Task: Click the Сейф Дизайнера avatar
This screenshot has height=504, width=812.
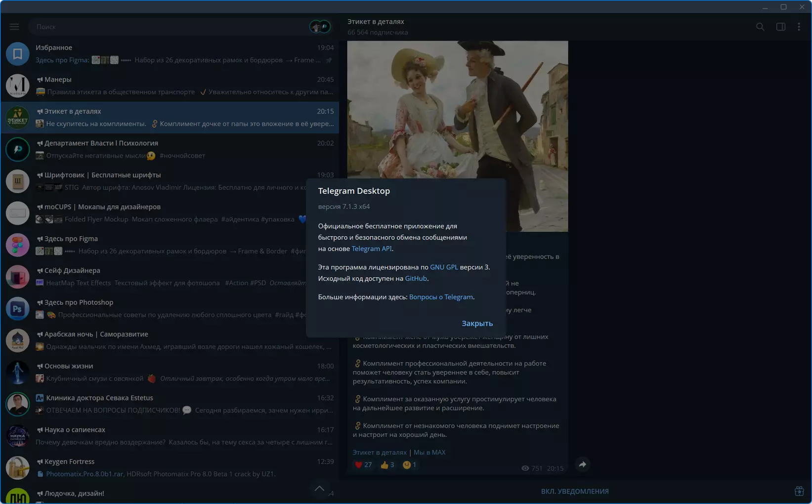Action: [17, 277]
